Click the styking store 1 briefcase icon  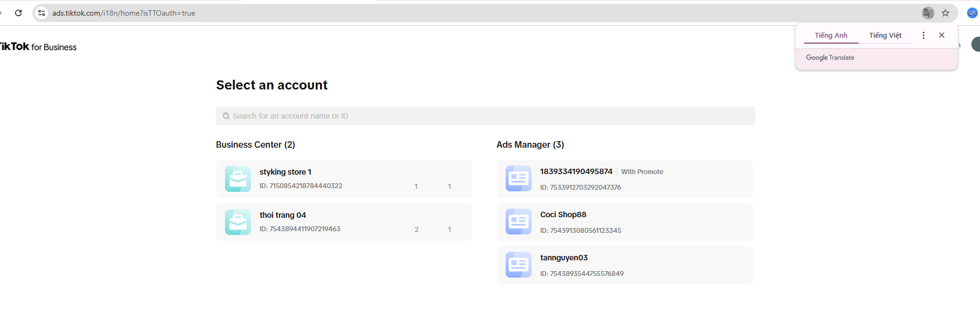238,179
